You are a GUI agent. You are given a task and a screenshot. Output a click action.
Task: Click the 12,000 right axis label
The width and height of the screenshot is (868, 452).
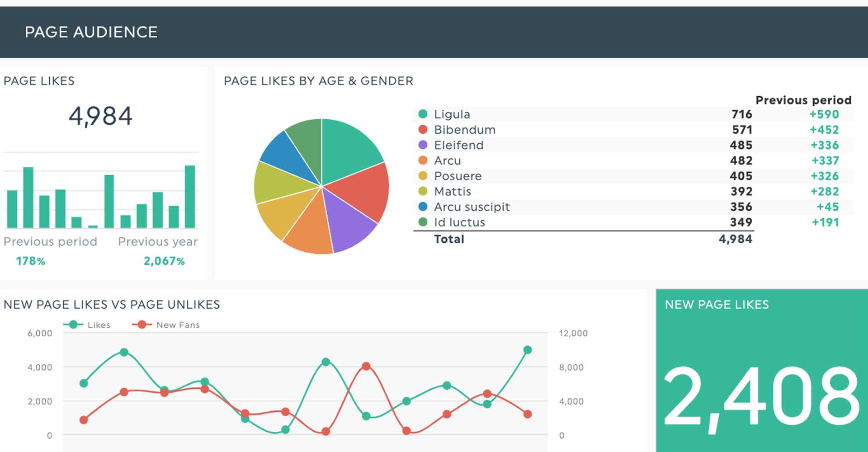pyautogui.click(x=573, y=333)
